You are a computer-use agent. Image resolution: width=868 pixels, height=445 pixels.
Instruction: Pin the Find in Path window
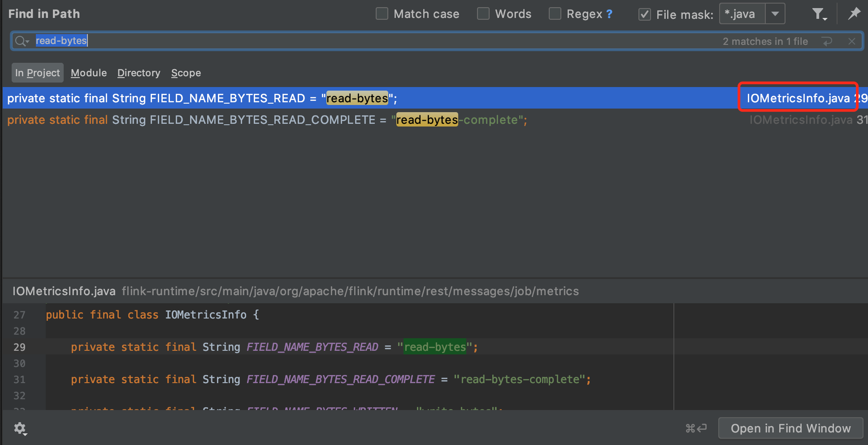coord(854,14)
